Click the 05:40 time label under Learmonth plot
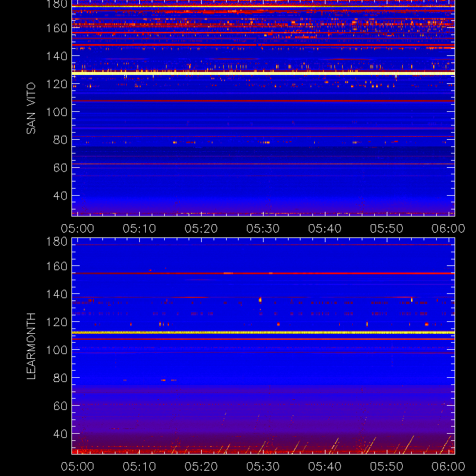Viewport: 476px width, 476px height. pos(325,466)
